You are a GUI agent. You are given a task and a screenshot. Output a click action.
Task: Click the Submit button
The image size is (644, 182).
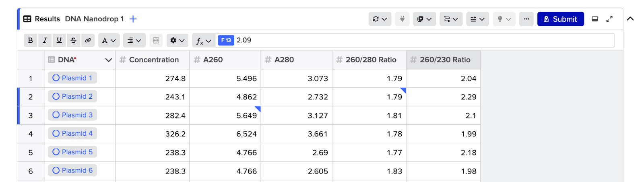(x=561, y=19)
